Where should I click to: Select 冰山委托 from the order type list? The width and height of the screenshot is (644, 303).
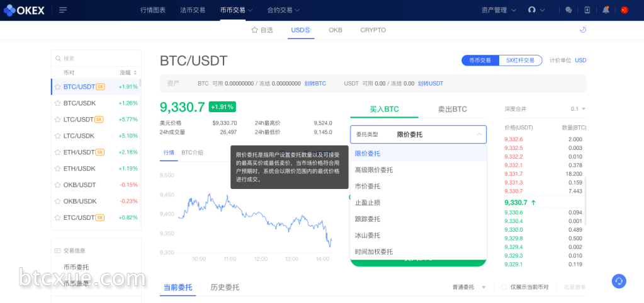pyautogui.click(x=418, y=236)
